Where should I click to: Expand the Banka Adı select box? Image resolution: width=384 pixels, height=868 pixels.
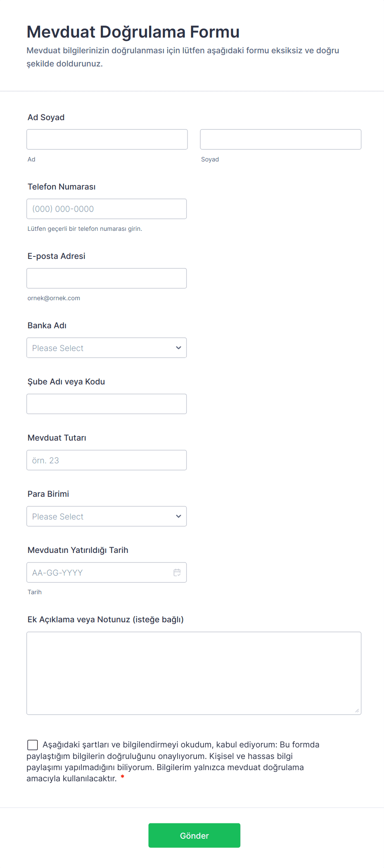pos(107,348)
